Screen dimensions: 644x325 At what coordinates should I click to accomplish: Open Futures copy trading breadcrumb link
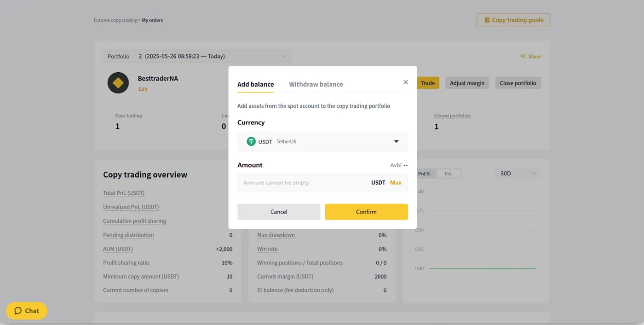(115, 20)
